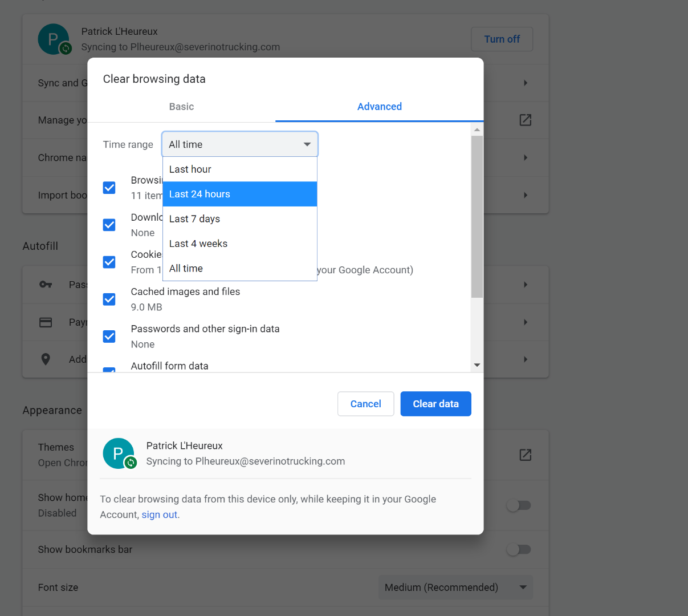Uncheck Browsing history checkbox

click(x=109, y=188)
